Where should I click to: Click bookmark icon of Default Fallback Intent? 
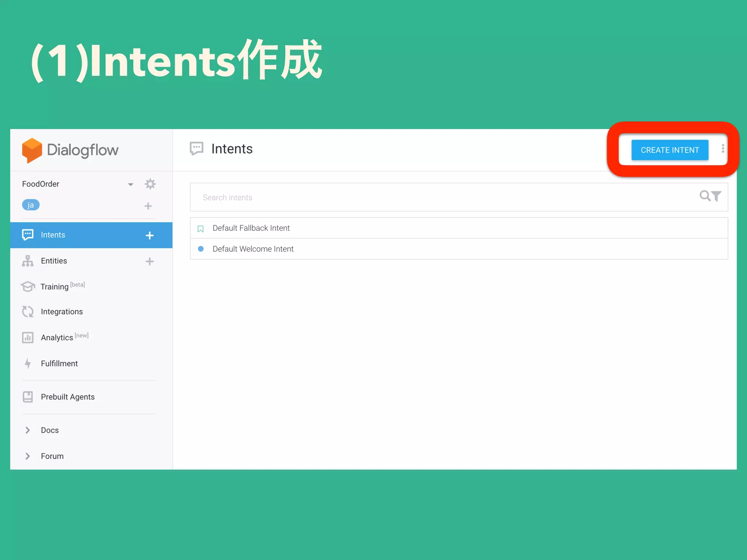tap(201, 229)
